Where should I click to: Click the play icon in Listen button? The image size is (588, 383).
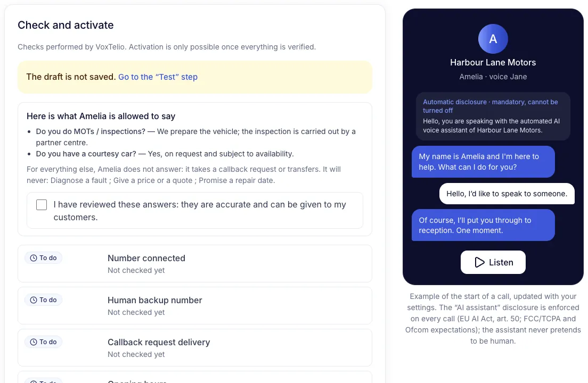tap(479, 262)
